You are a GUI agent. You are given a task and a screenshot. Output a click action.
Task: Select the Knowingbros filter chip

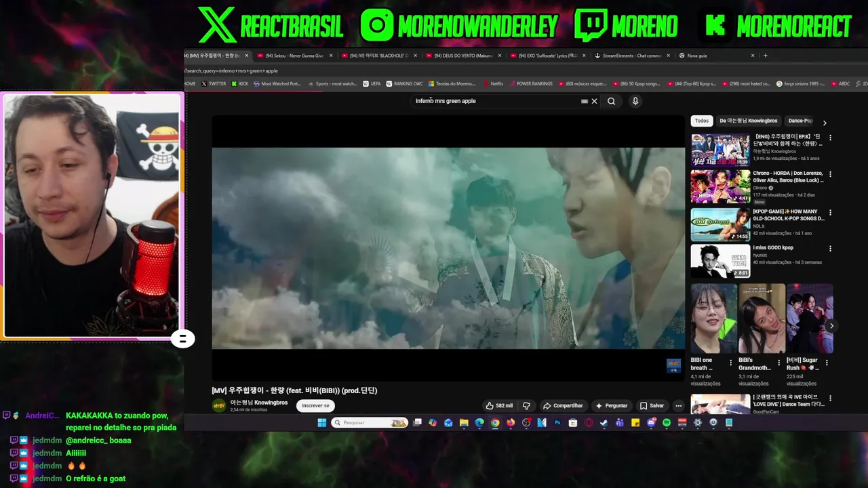(x=748, y=121)
